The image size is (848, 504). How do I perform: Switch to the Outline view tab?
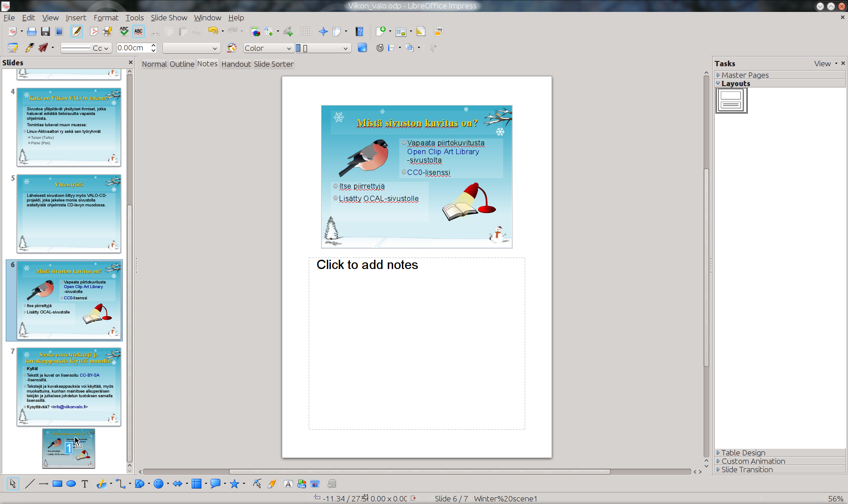[182, 64]
